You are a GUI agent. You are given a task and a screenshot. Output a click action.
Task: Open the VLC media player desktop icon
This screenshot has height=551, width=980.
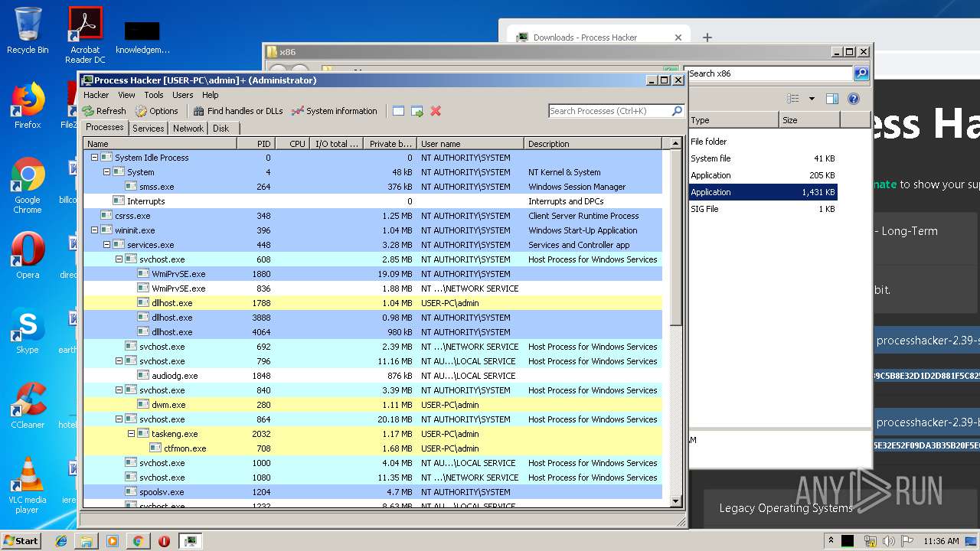point(28,485)
